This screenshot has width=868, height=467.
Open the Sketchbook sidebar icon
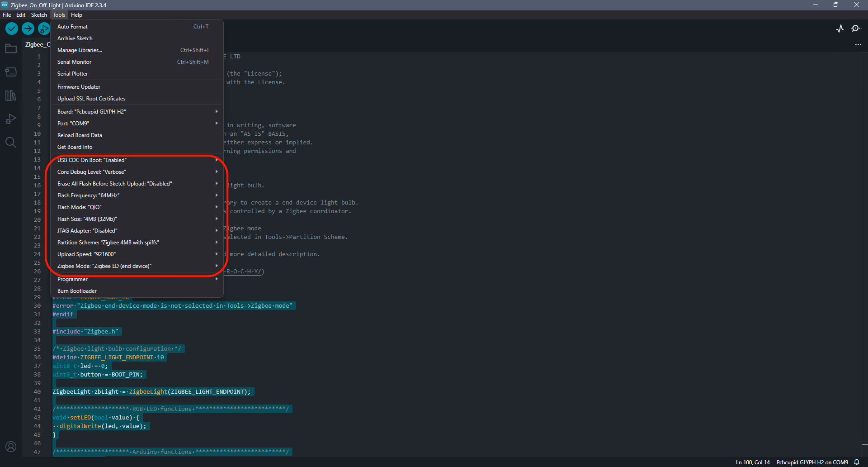pos(11,48)
